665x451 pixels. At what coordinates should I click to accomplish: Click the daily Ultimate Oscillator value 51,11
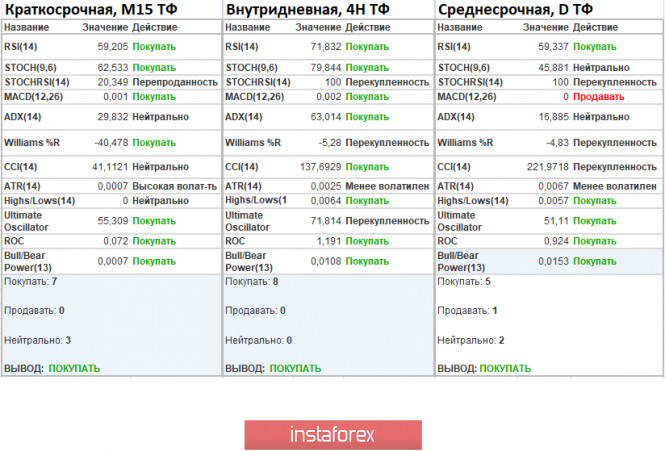(x=556, y=221)
